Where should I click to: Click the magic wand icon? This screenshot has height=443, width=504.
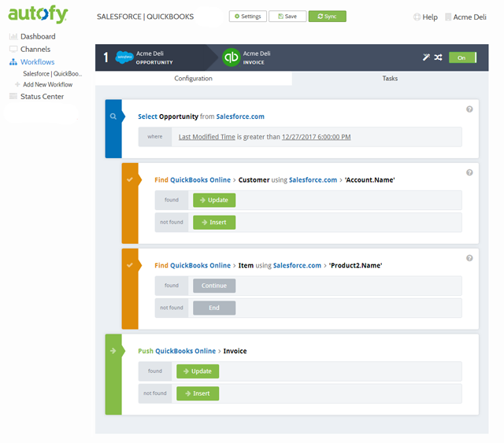click(426, 57)
